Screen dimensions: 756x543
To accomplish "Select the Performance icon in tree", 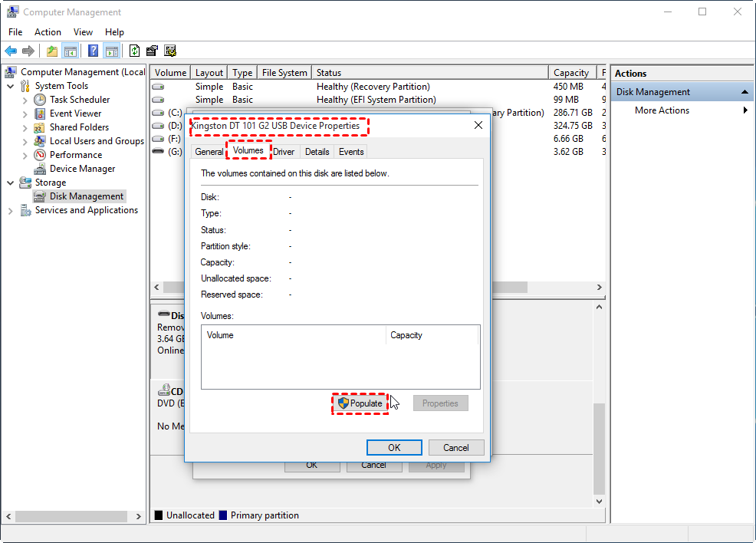I will point(40,155).
